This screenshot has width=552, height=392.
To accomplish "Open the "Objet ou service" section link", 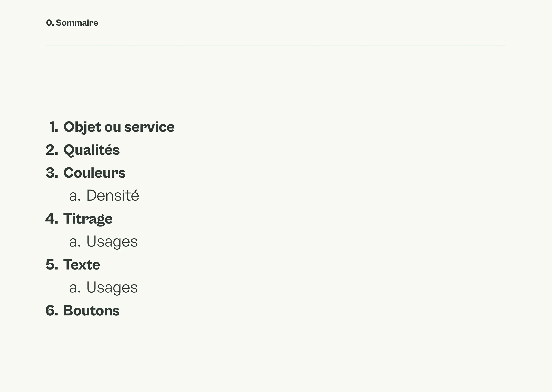I will [x=119, y=127].
